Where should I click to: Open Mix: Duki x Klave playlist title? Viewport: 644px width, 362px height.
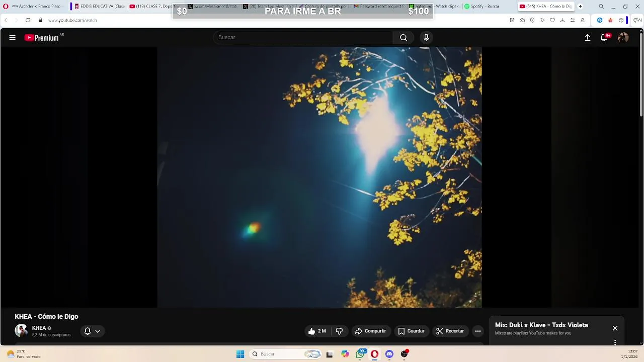(x=541, y=325)
